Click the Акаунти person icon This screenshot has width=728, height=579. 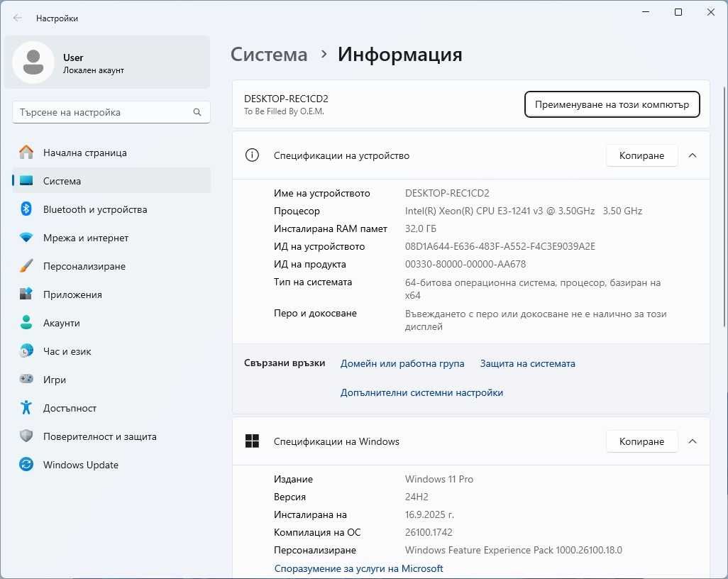(x=26, y=322)
